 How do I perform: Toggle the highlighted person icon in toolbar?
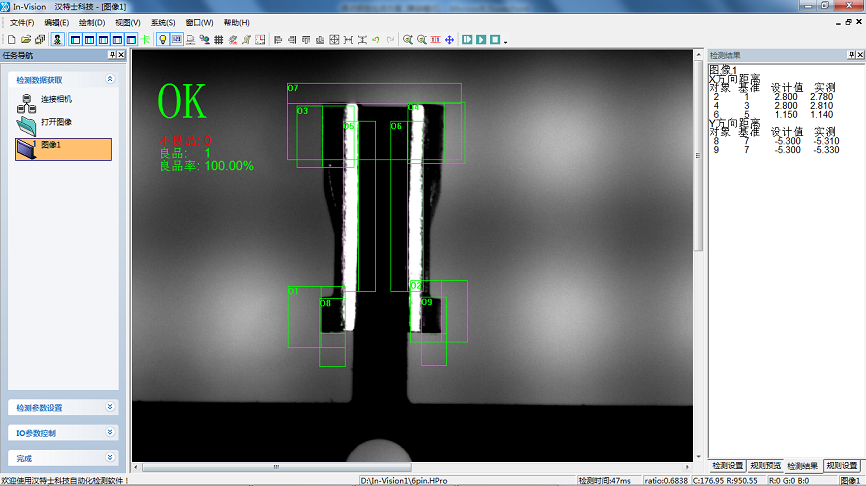[57, 40]
